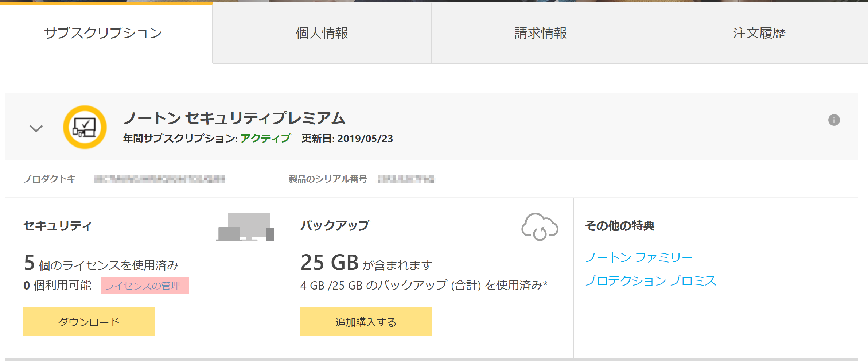Open the プロテクション プロミス link
Viewport: 868px width, 361px height.
coord(651,280)
